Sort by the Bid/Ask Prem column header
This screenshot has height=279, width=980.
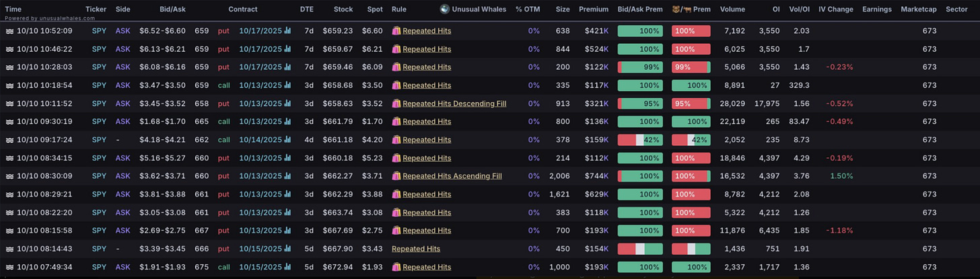point(640,9)
